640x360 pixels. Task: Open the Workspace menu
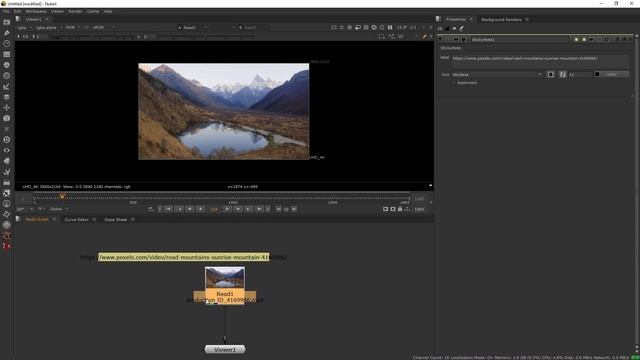pyautogui.click(x=36, y=11)
